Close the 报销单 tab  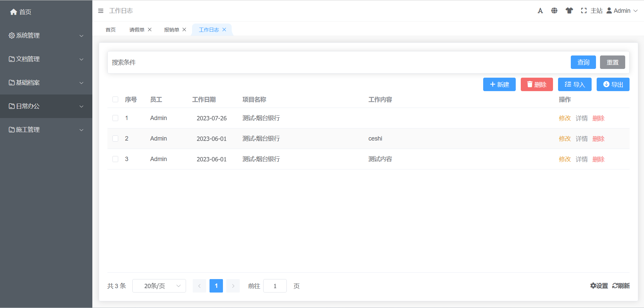click(184, 30)
